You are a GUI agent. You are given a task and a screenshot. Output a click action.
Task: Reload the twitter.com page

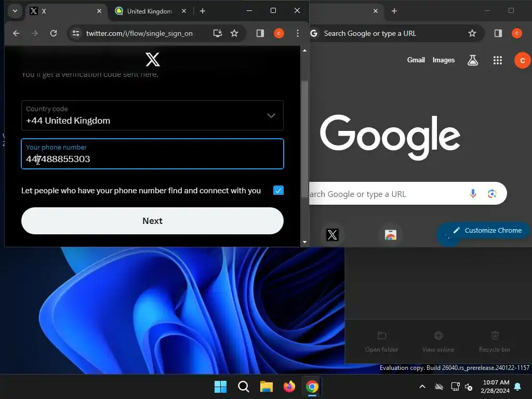(54, 33)
